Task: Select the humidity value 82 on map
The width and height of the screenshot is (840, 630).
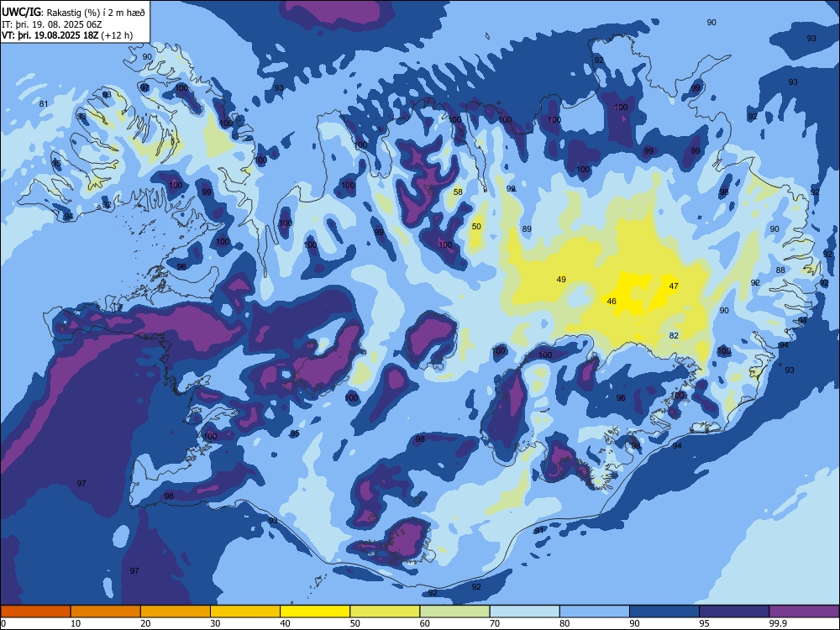Action: point(674,335)
